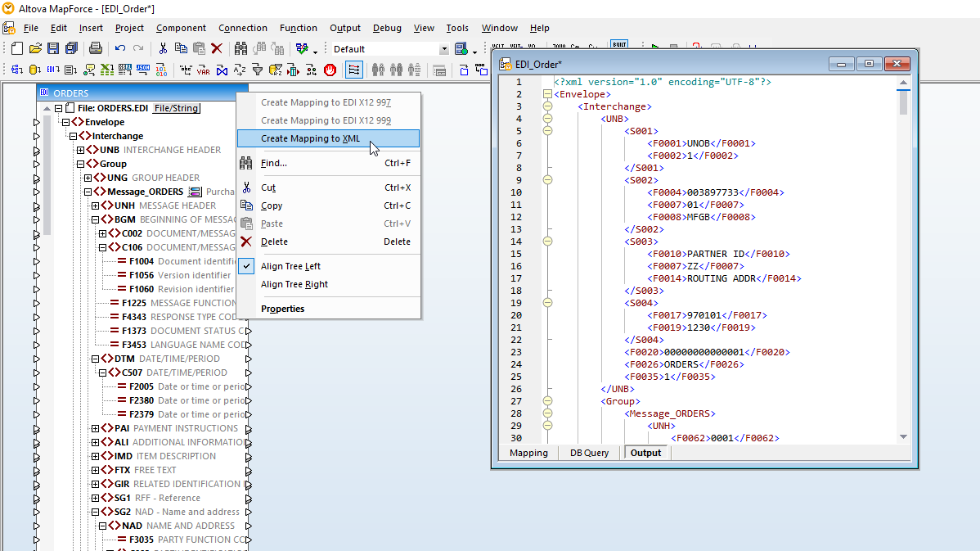Viewport: 980px width, 551px height.
Task: Select Properties from the context menu
Action: click(328, 309)
